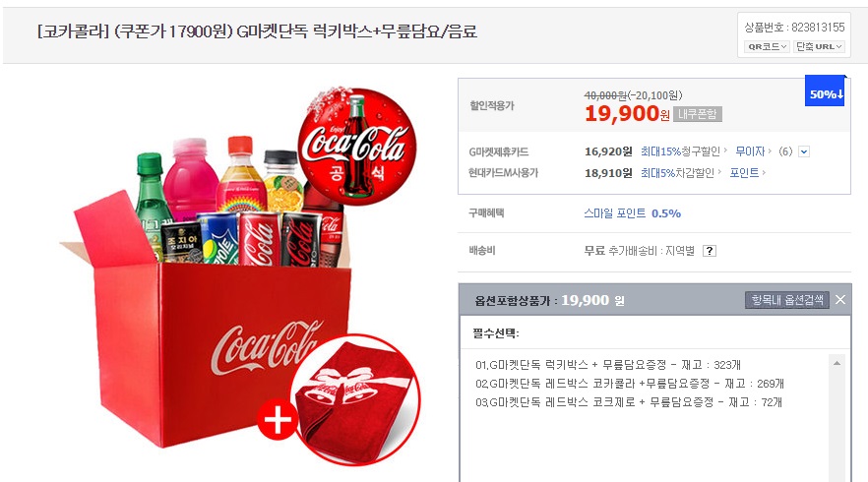
Task: Click the scrollbar up arrow in options list
Action: (x=837, y=363)
